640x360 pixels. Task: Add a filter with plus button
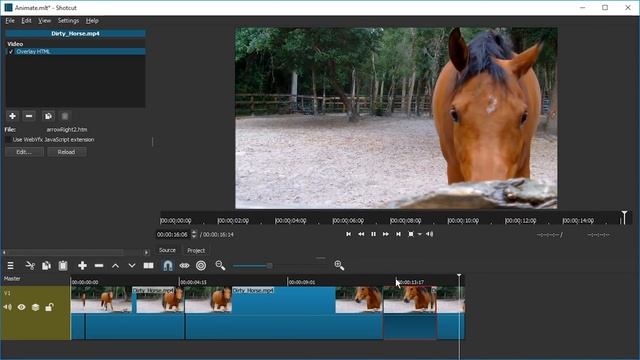(12, 116)
